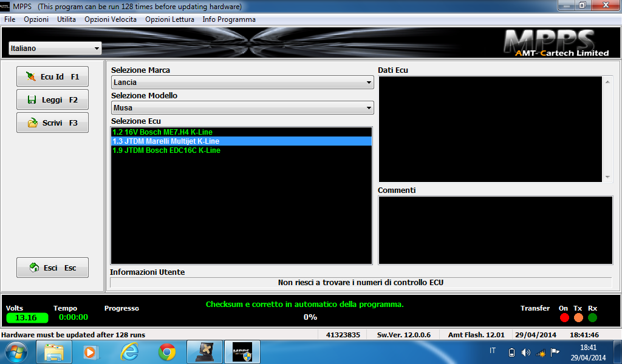The image size is (622, 364).
Task: Open the Action Center flag icon
Action: pos(555,352)
